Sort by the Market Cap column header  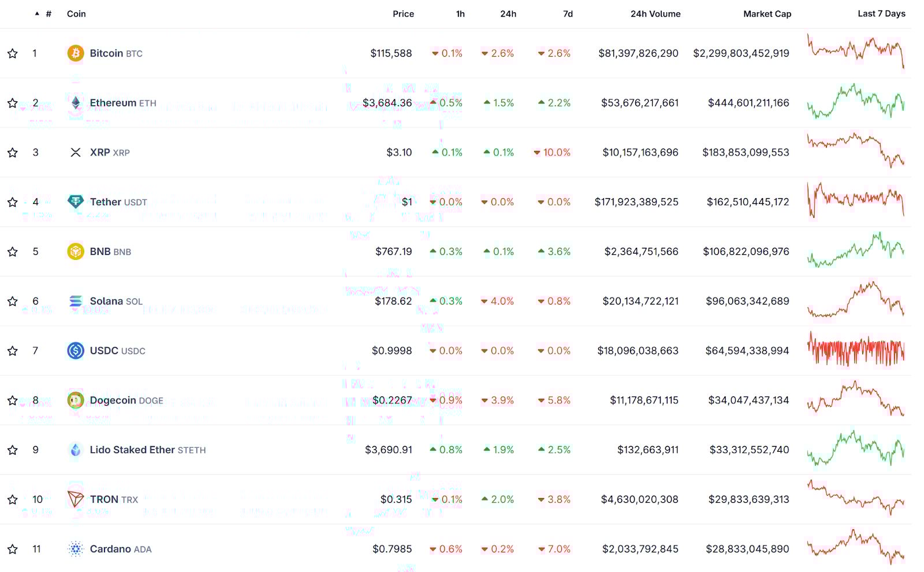point(767,14)
